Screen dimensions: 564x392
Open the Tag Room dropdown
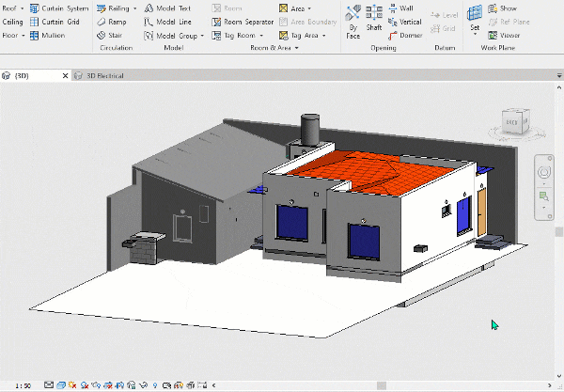coord(261,35)
